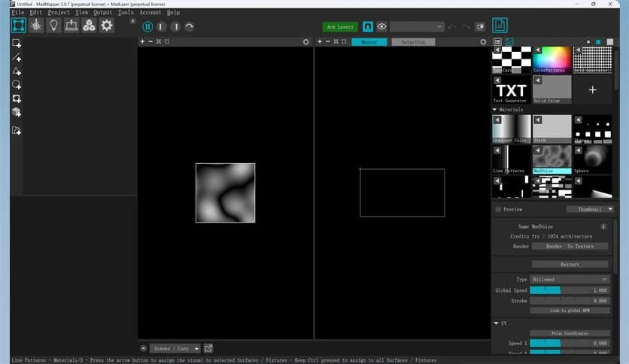Adjust the Strobe slider

tap(570, 301)
